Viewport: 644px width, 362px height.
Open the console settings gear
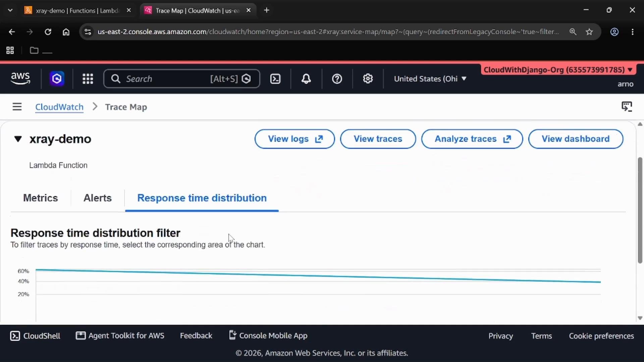click(368, 79)
